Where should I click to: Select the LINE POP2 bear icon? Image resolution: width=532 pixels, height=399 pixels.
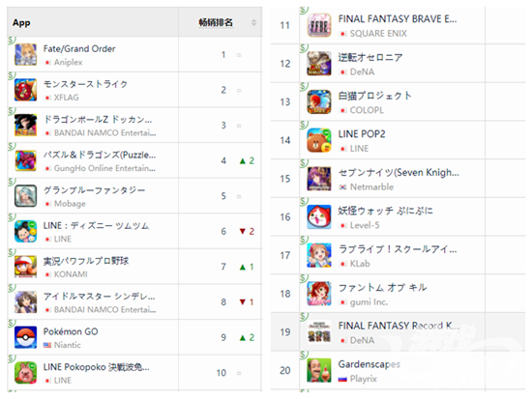(319, 140)
